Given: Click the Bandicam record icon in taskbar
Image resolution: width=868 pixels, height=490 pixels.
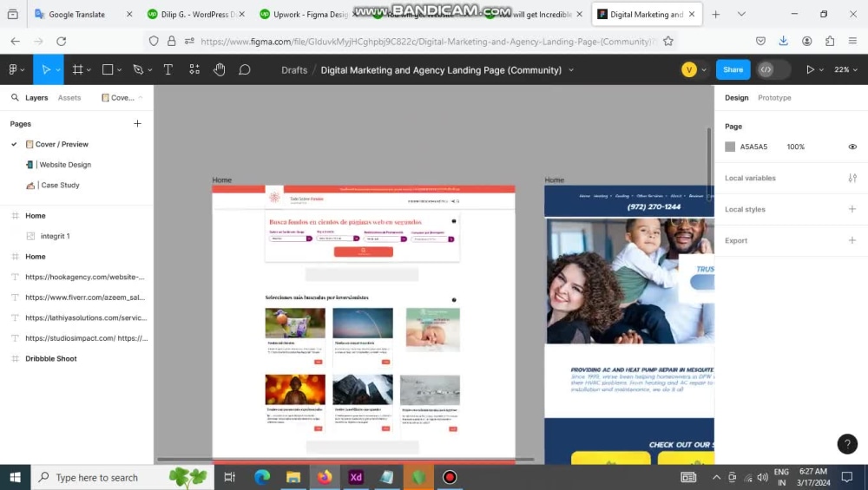Looking at the screenshot, I should pyautogui.click(x=450, y=477).
